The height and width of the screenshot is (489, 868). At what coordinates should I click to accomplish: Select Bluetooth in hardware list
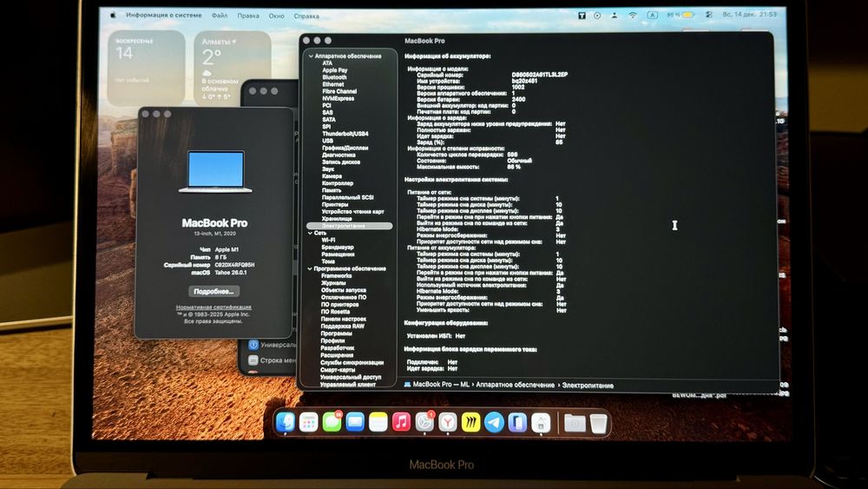coord(334,77)
